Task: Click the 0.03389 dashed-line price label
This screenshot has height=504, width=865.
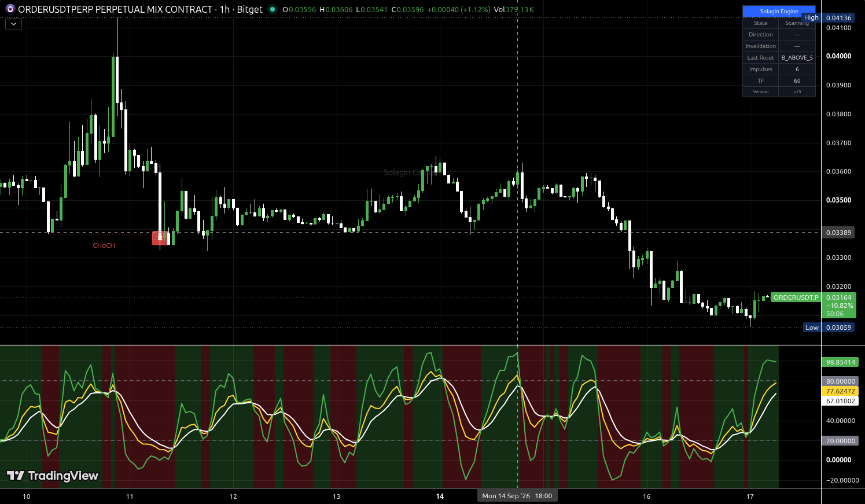Action: point(838,233)
